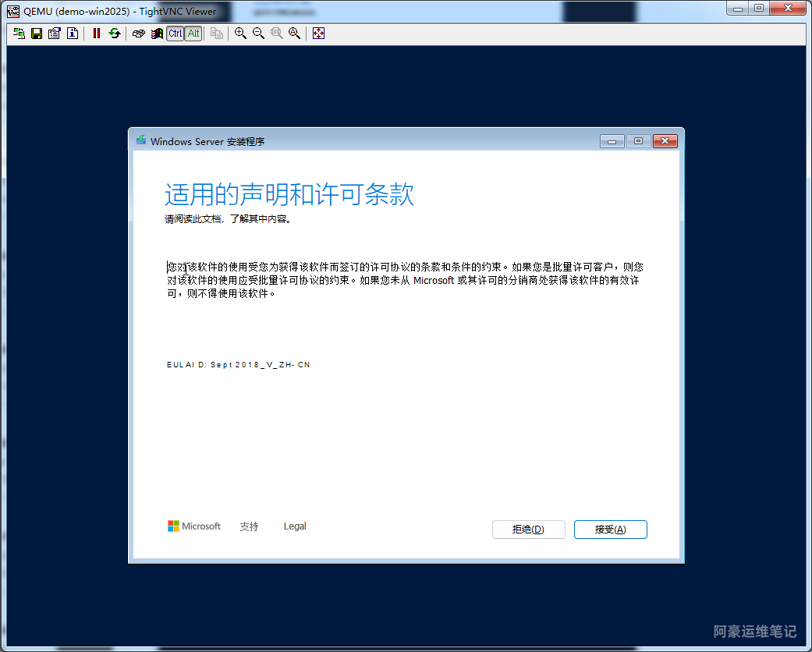Send Ctrl+Alt+Del to the remote machine
The image size is (812, 652).
click(138, 34)
